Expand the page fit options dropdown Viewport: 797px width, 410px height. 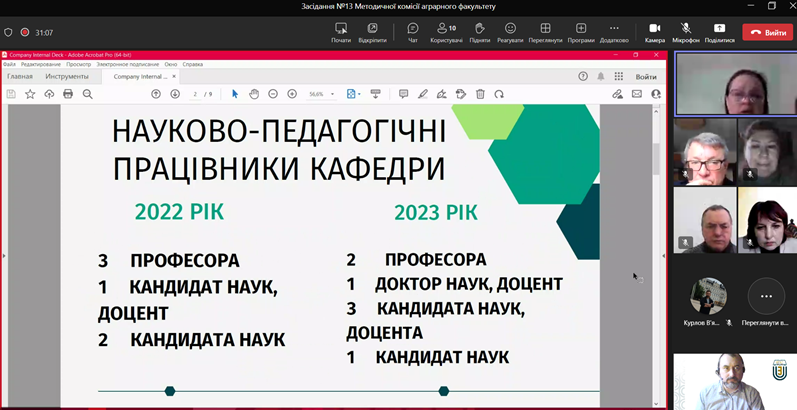pyautogui.click(x=353, y=93)
